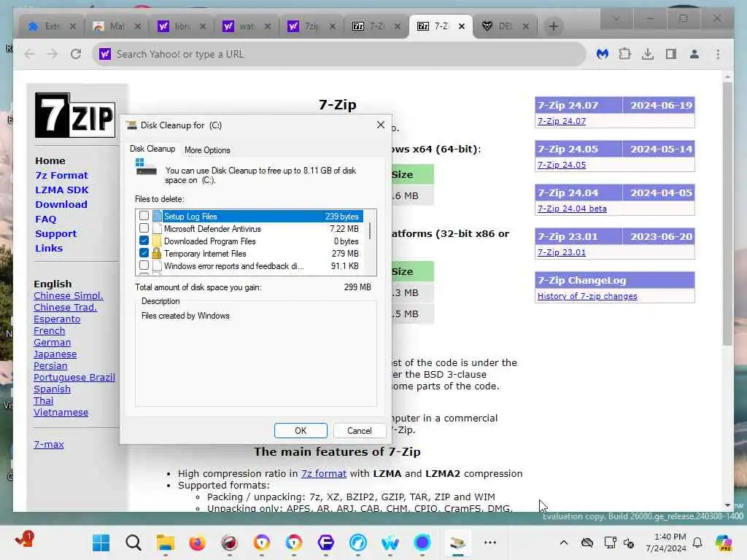Open the 7-Zip 24.07 release link

pyautogui.click(x=562, y=121)
